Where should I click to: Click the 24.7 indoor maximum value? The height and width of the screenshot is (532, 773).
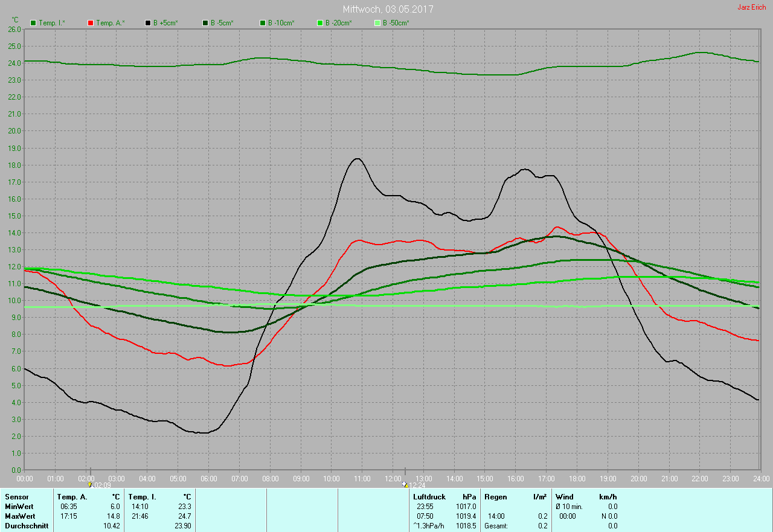(x=184, y=516)
